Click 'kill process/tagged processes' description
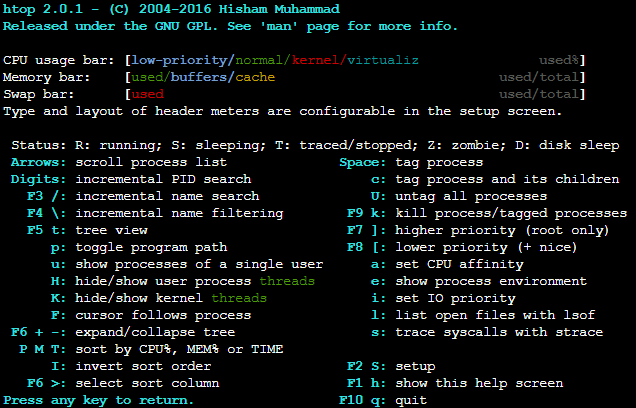636x408 pixels. pos(511,214)
